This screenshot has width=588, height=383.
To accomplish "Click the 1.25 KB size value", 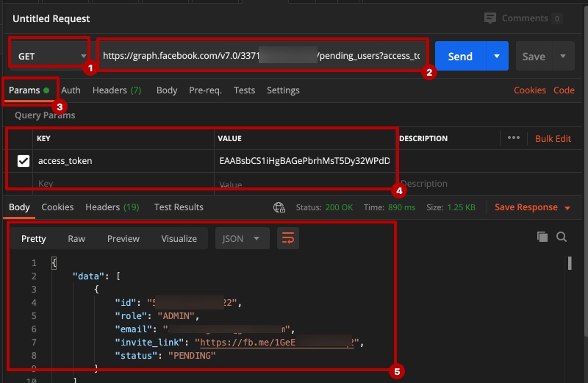I will coord(462,207).
